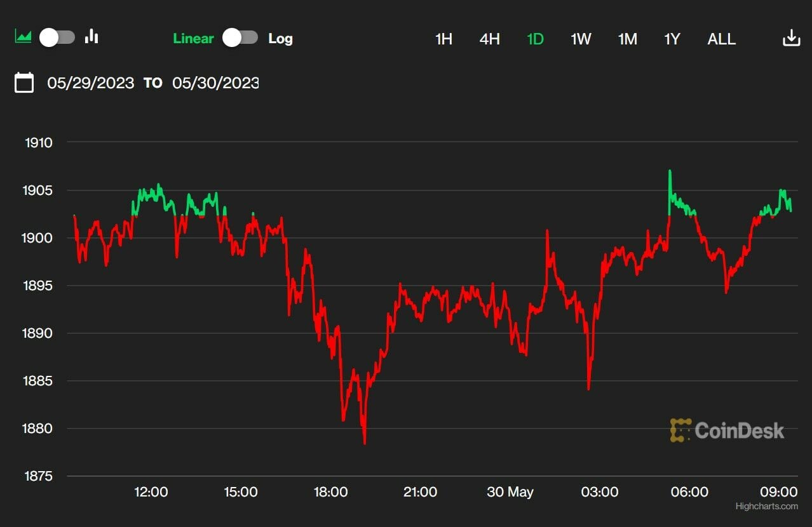Click the 18:00 x-axis label

pos(330,492)
